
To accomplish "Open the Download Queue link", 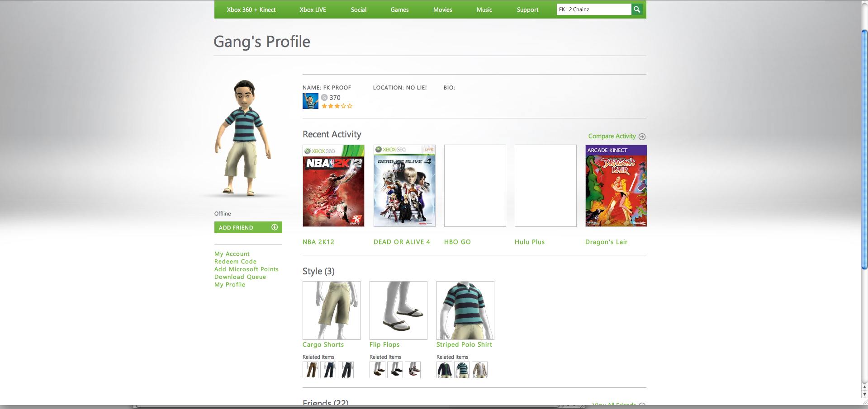I will point(240,277).
